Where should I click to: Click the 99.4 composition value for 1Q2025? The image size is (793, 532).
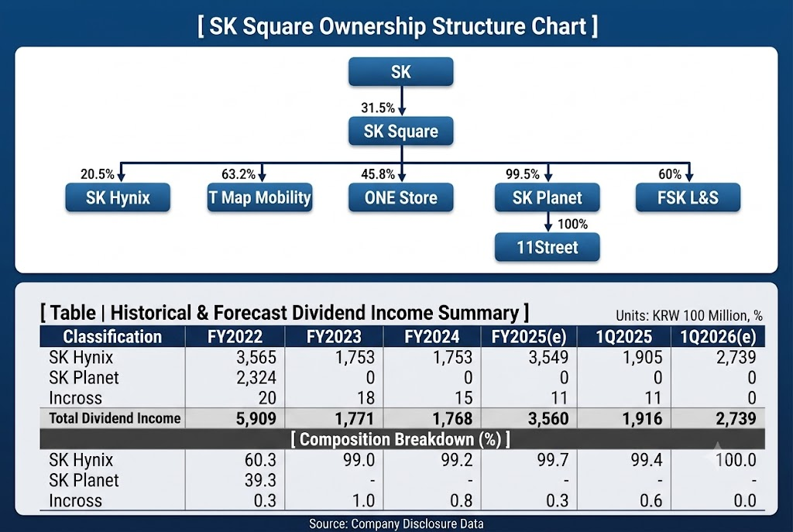tap(647, 460)
